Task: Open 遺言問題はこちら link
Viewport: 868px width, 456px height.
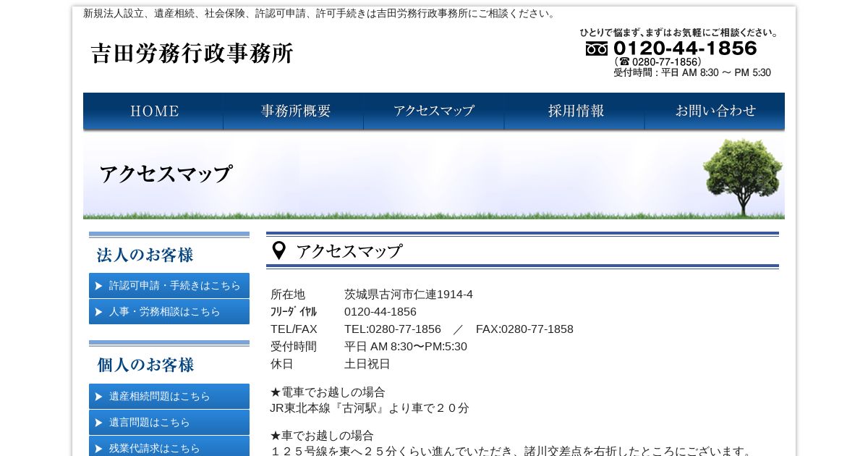Action: coord(169,422)
